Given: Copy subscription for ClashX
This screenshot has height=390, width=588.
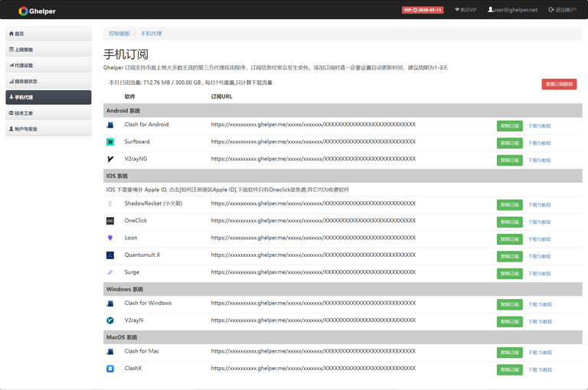Looking at the screenshot, I should point(510,370).
